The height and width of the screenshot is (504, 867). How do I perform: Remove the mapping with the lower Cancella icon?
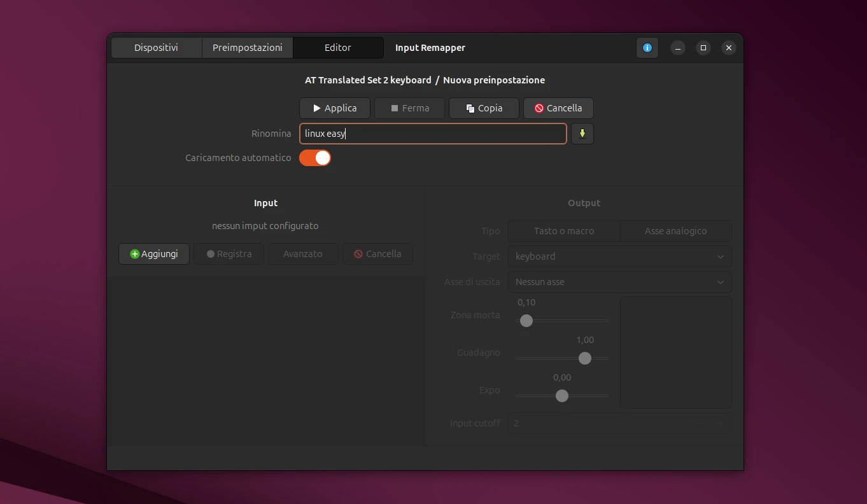[359, 254]
